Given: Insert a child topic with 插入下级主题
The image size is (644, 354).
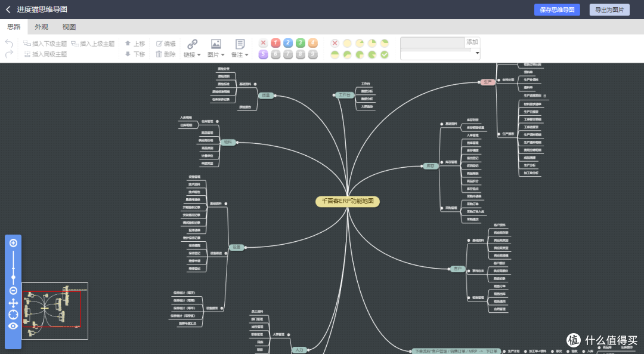Looking at the screenshot, I should 45,44.
